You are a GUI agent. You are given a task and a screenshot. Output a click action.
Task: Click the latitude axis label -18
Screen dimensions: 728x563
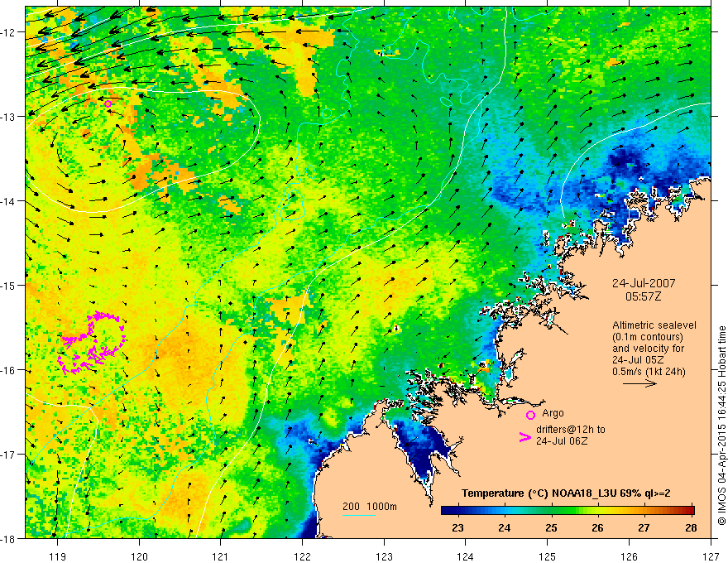coord(9,538)
